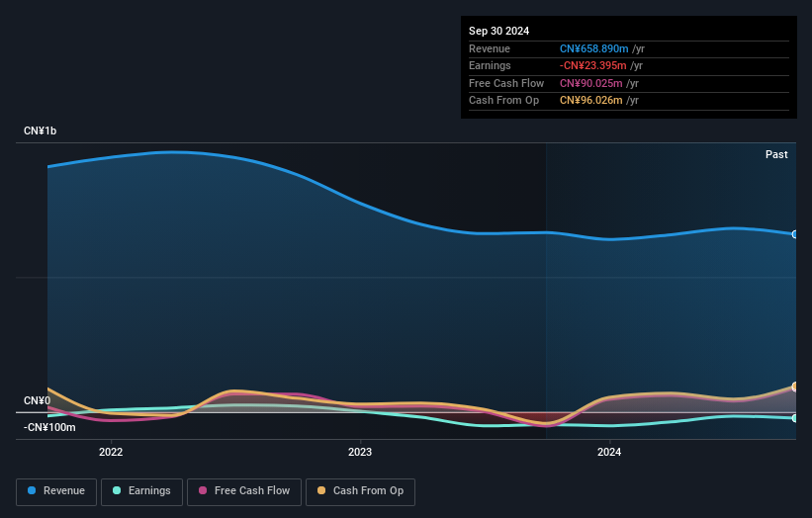Viewport: 812px width, 518px height.
Task: Toggle the Revenue legend button
Action: tap(56, 491)
